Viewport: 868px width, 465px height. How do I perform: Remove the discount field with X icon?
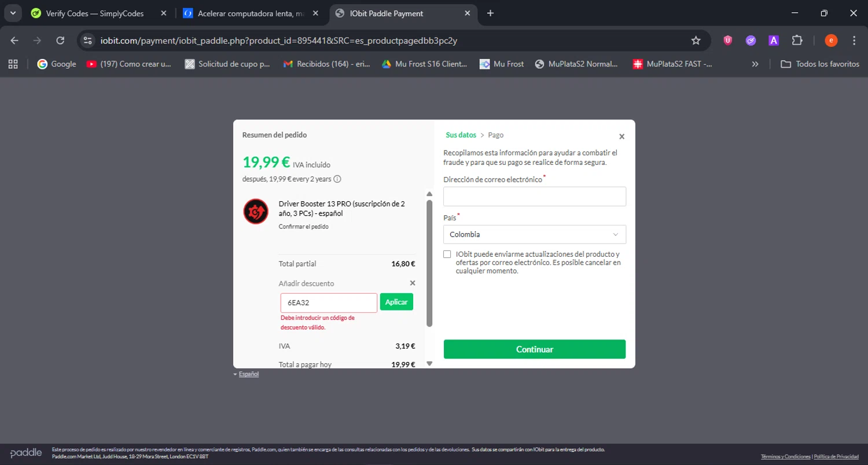[x=413, y=283]
